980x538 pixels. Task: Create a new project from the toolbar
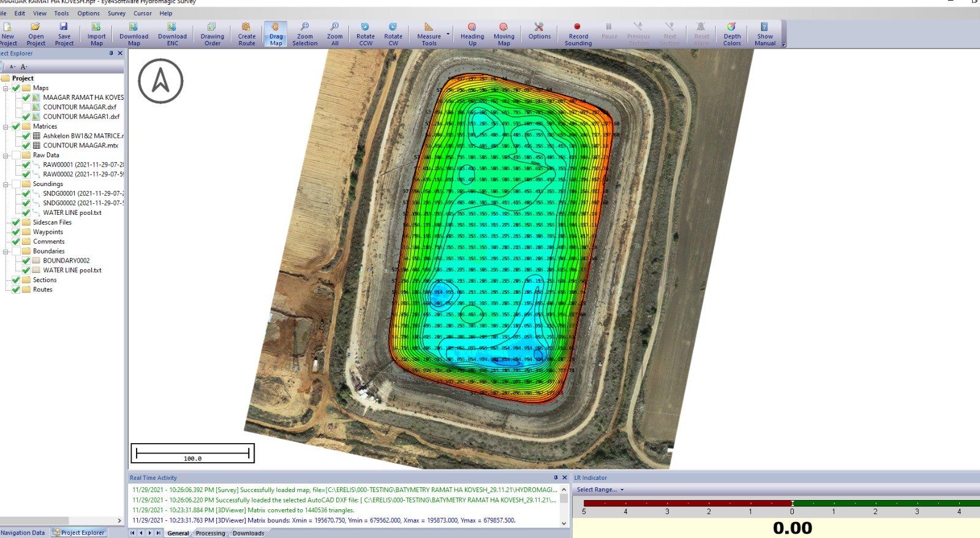point(8,34)
